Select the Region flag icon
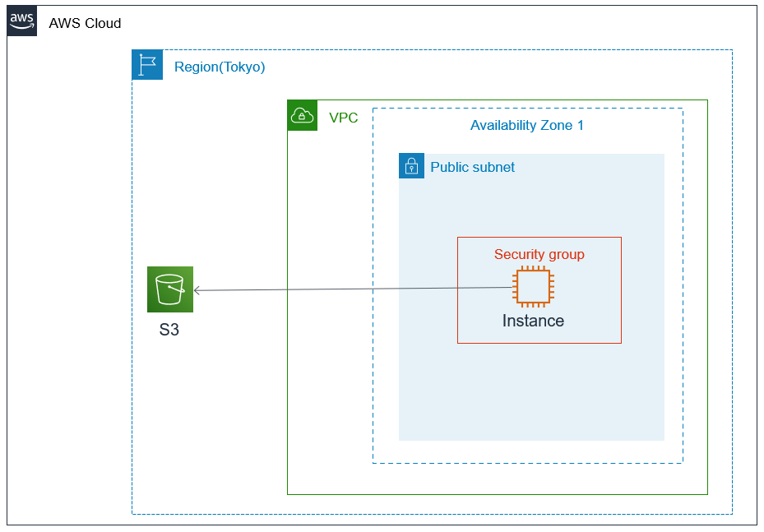 (x=147, y=65)
